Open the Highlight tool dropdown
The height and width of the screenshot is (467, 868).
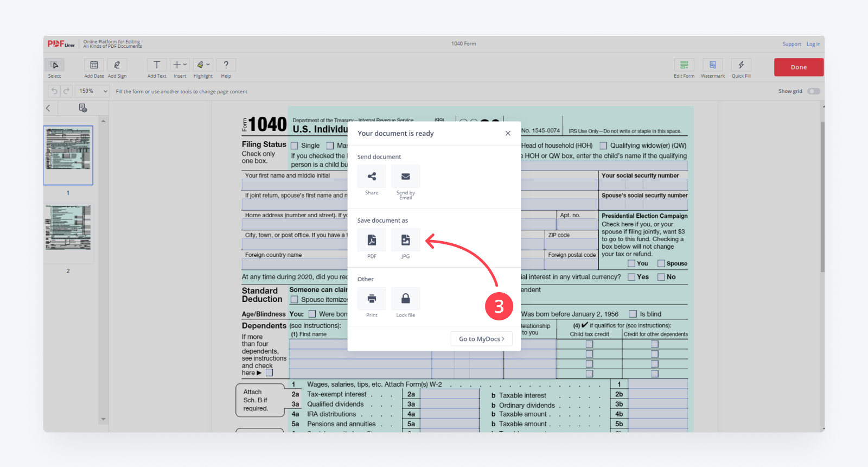click(x=203, y=65)
